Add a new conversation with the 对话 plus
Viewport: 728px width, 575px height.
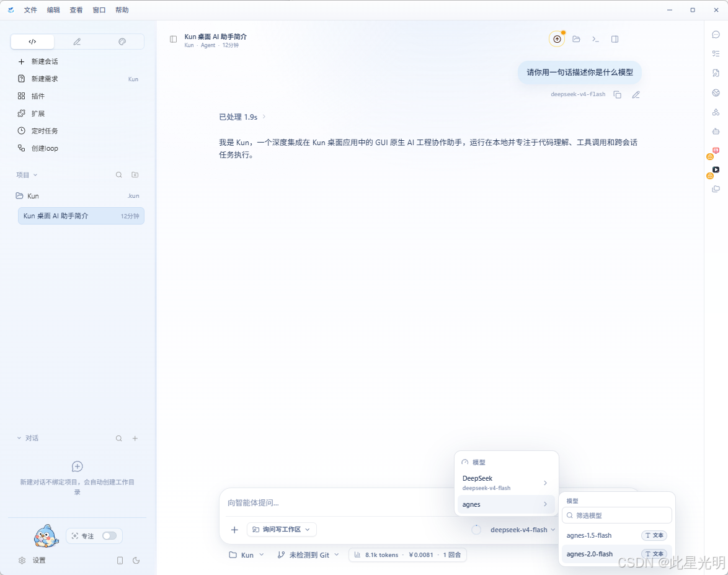click(x=135, y=439)
